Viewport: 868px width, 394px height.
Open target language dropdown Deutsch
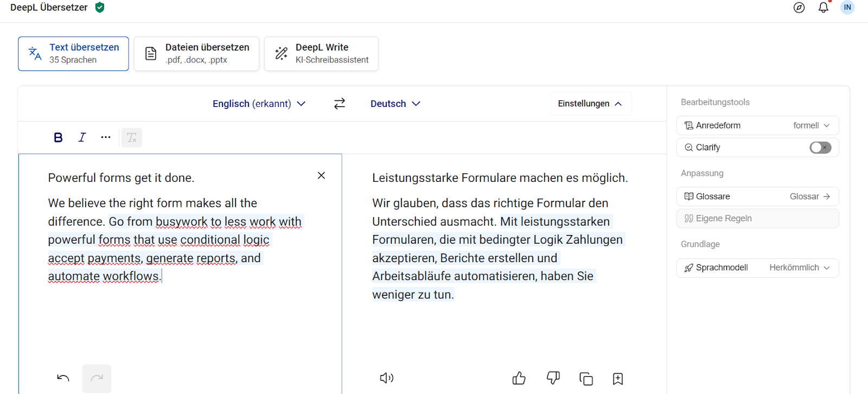pos(395,104)
